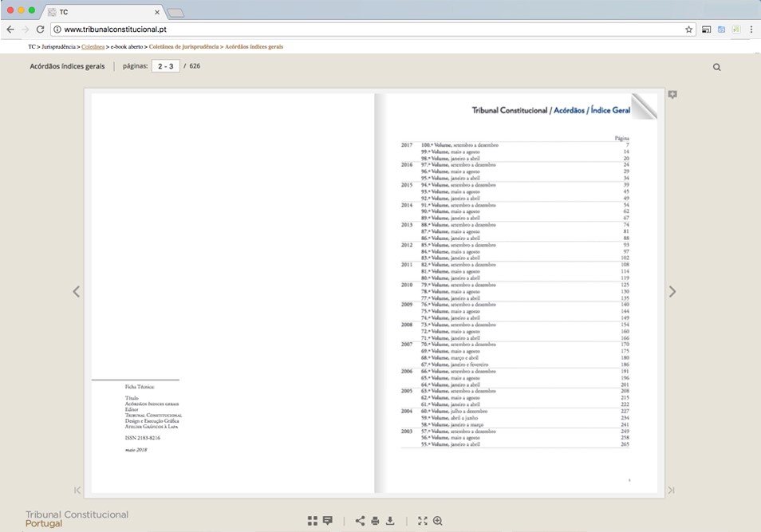Print the e-book pages
The image size is (761, 532).
tap(375, 521)
